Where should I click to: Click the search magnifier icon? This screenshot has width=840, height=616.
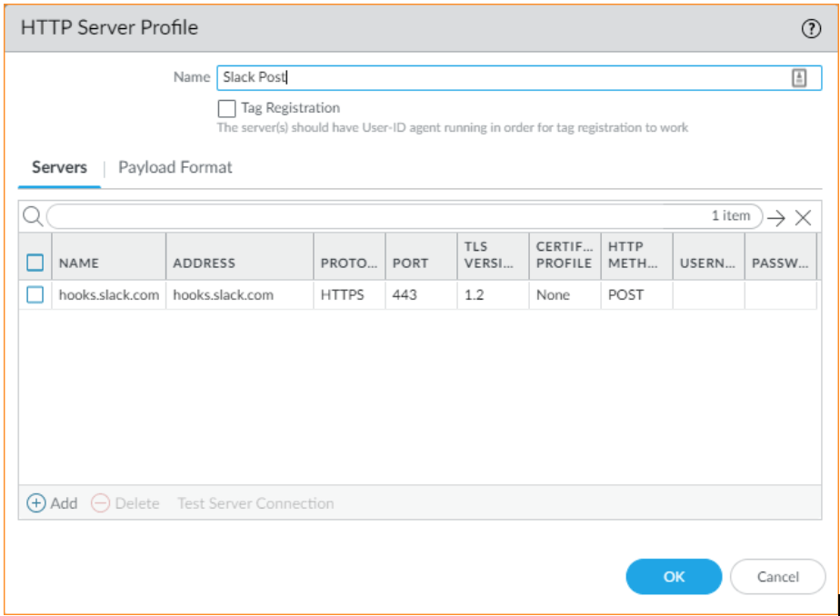(33, 217)
